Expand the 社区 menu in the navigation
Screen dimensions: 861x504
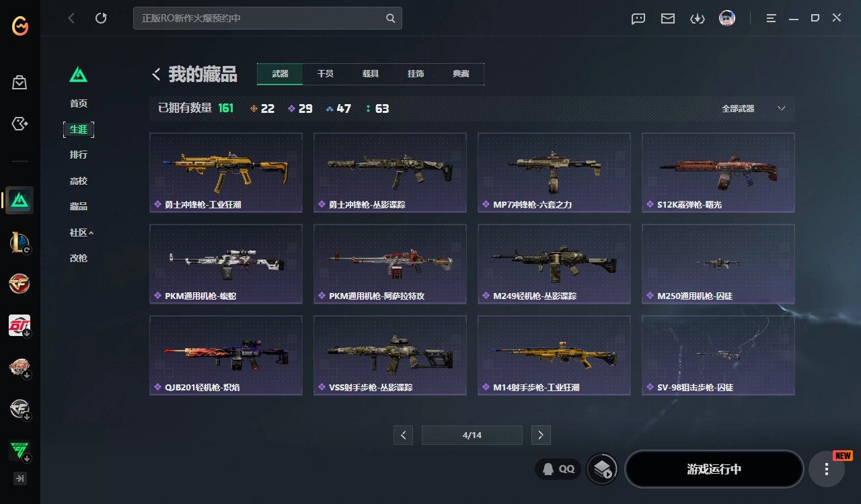pos(81,233)
